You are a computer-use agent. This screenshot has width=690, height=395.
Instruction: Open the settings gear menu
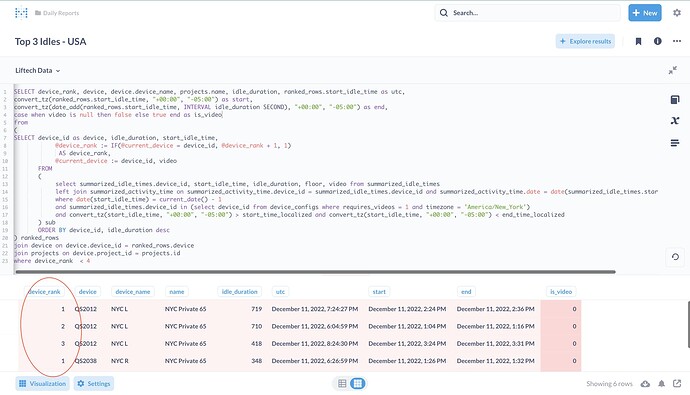[x=677, y=13]
